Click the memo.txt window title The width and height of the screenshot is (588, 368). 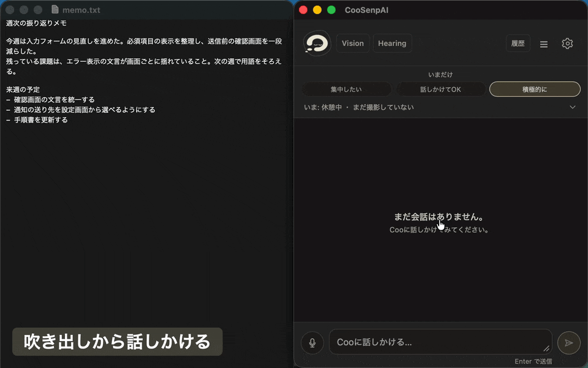point(81,10)
